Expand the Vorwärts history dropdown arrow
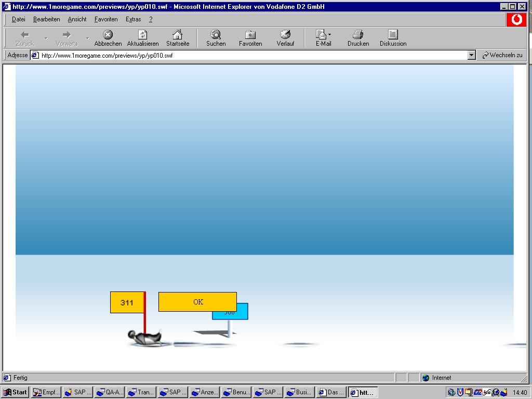532x399 pixels. [87, 38]
